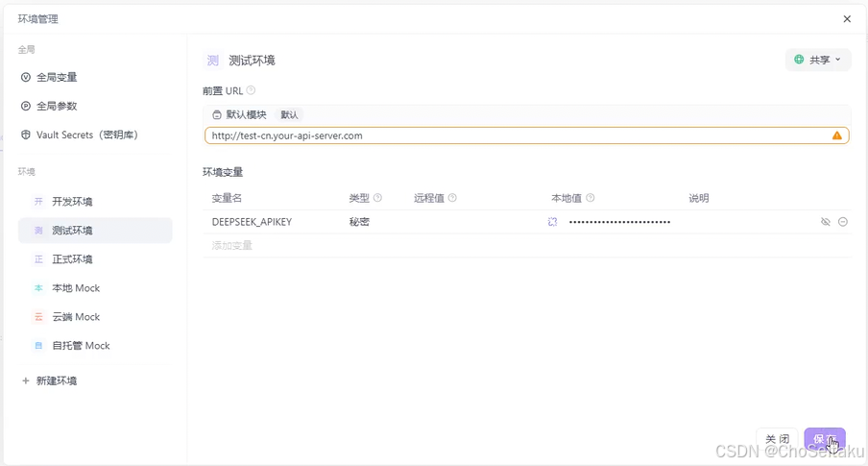Open the 秘密 type selector for DEEPSEEK_APIKEY

359,222
